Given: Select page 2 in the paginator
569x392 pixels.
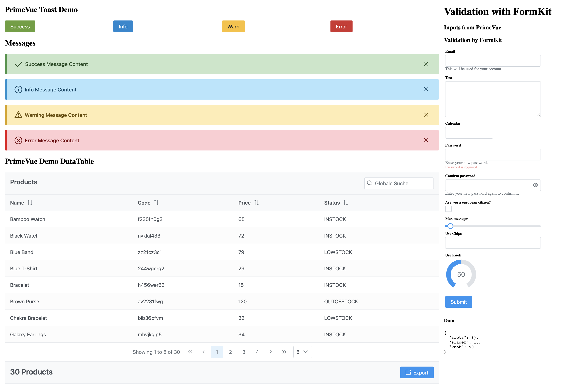Looking at the screenshot, I should point(230,352).
